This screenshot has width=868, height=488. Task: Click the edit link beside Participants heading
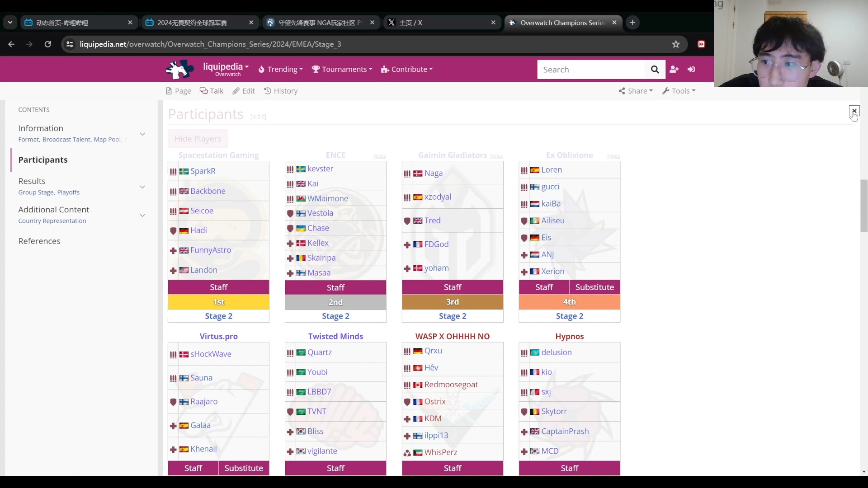tap(258, 117)
